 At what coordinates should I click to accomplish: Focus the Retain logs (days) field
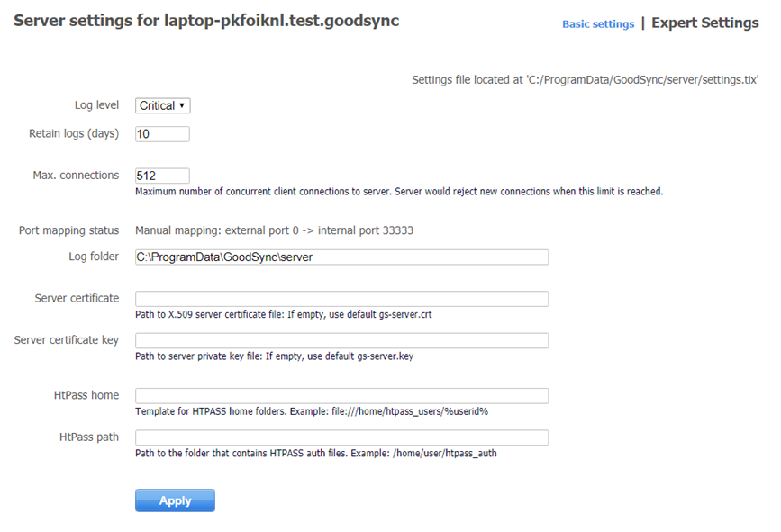[162, 134]
